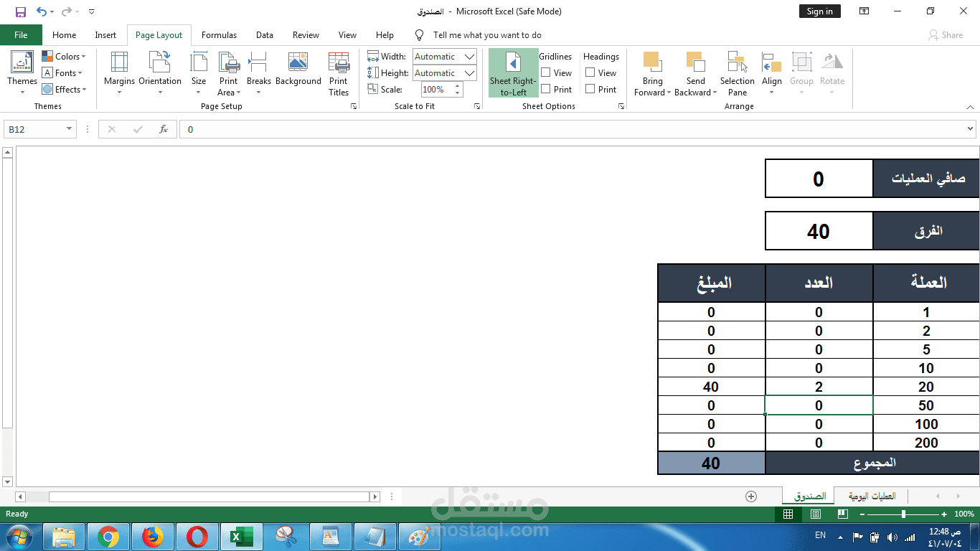Screen dimensions: 980x551
Task: Switch to the Review tab
Action: coord(306,35)
